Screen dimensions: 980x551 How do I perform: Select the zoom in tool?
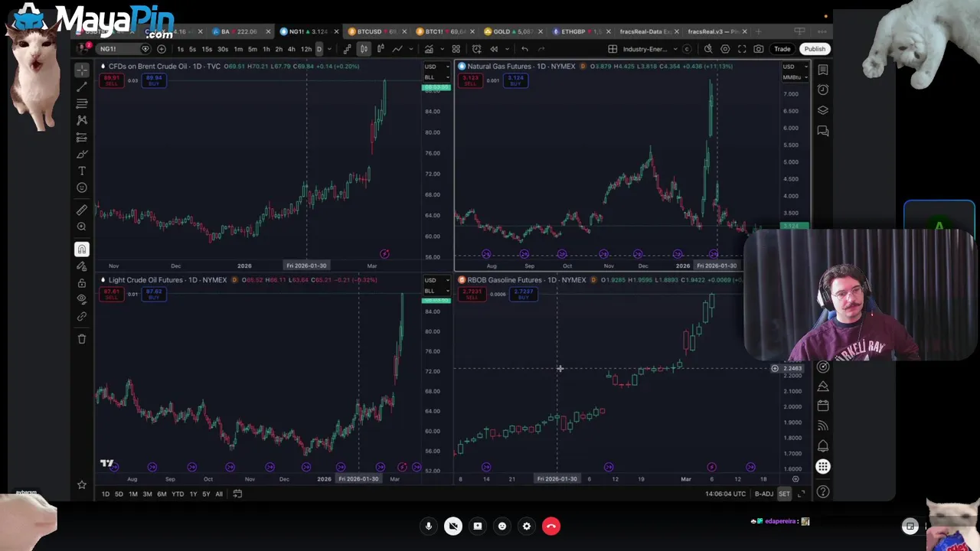pos(82,227)
